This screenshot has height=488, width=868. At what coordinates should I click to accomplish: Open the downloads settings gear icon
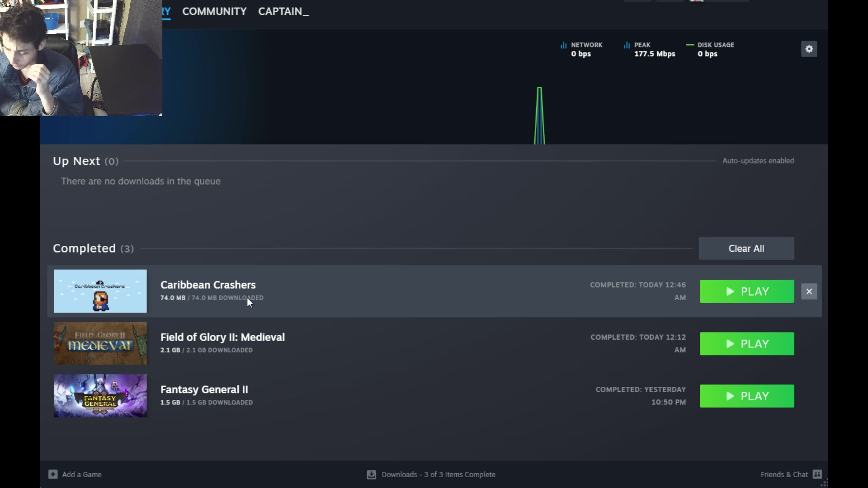809,49
